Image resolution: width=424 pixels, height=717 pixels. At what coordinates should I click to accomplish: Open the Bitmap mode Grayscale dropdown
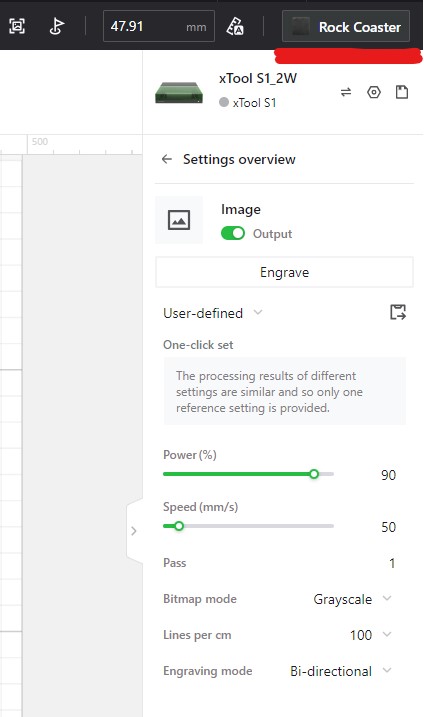point(352,599)
